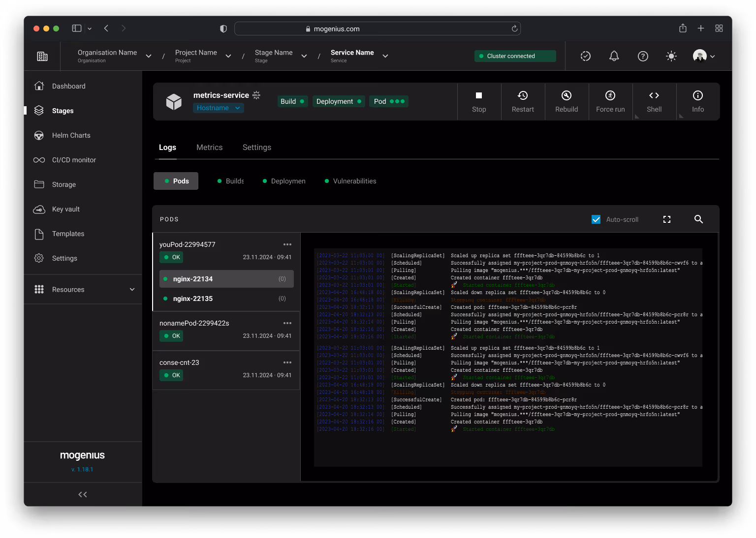Screen dimensions: 756x538
Task: Open the Shell for metrics-service
Action: click(x=654, y=101)
